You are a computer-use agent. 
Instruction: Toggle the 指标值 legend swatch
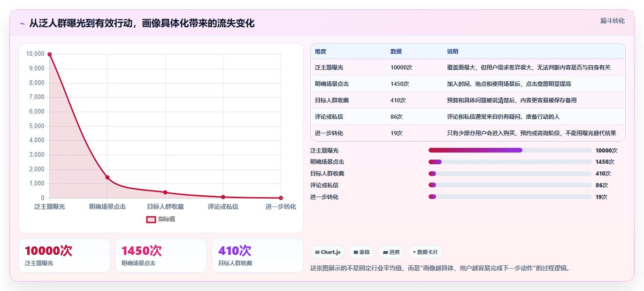coord(151,219)
